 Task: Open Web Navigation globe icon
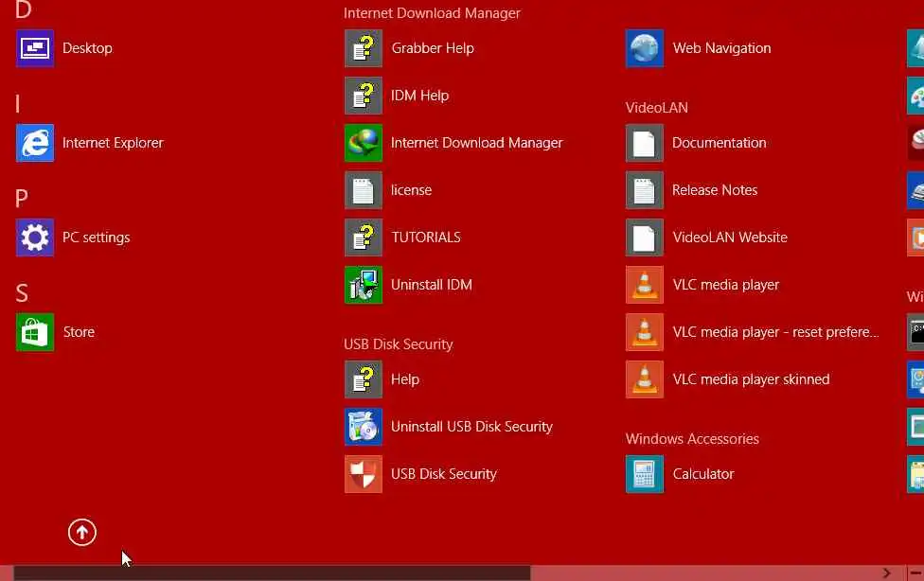pos(645,48)
